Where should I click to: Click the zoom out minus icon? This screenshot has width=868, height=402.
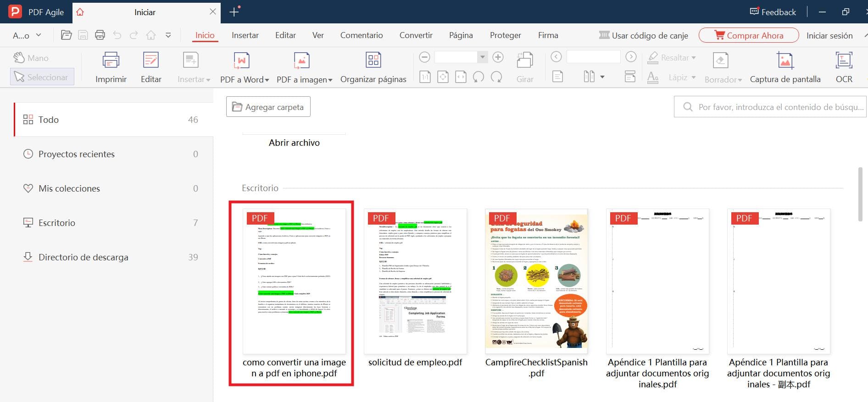pos(424,57)
